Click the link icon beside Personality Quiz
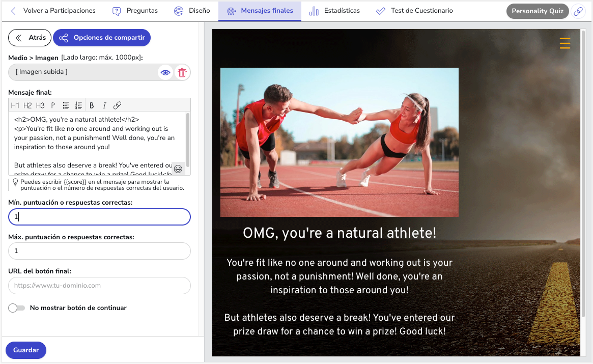 [578, 11]
